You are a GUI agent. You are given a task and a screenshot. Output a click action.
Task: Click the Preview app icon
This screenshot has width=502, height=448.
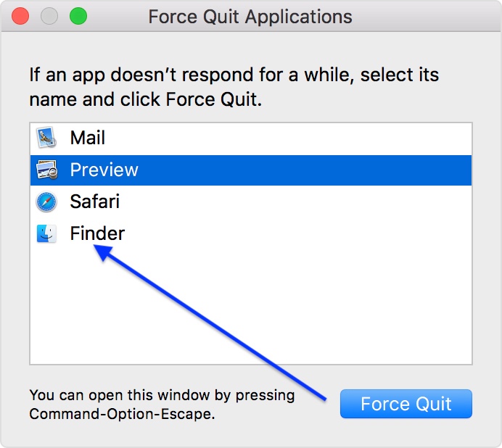[x=46, y=170]
